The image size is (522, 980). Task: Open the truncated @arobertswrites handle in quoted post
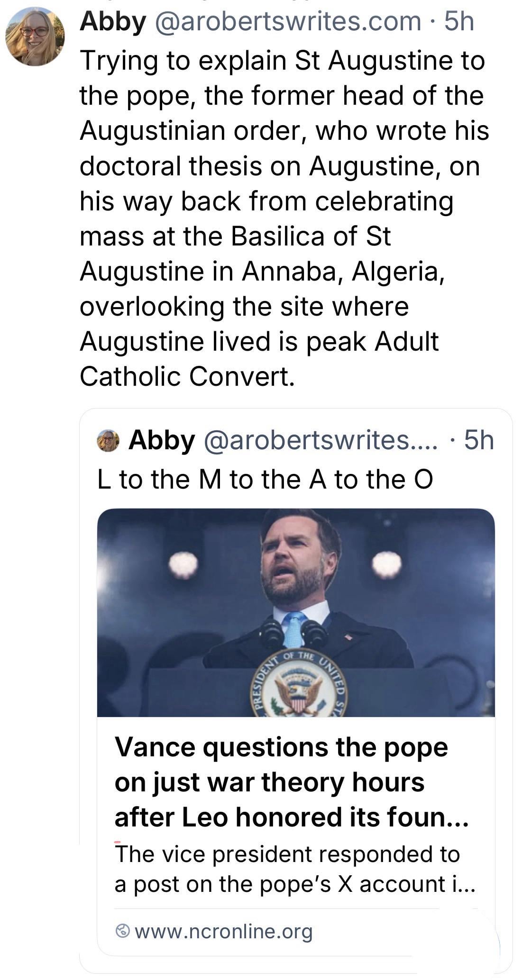pyautogui.click(x=321, y=440)
